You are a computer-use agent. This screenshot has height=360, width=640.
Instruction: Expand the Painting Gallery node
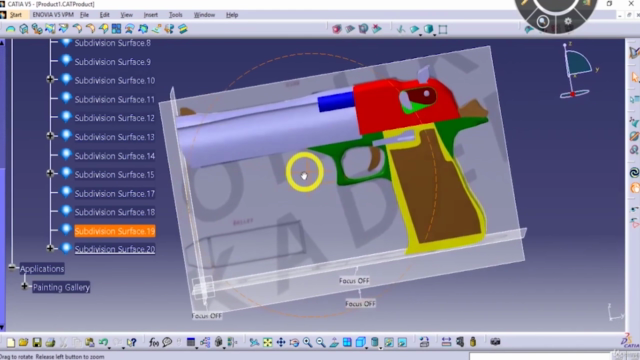tap(24, 287)
